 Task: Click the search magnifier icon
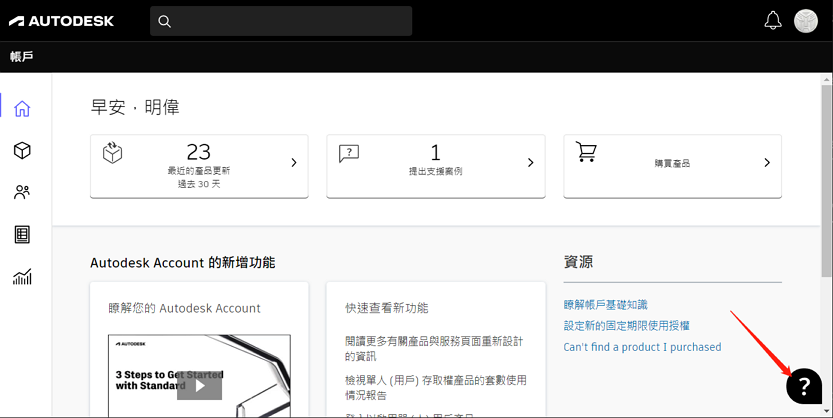pyautogui.click(x=165, y=21)
